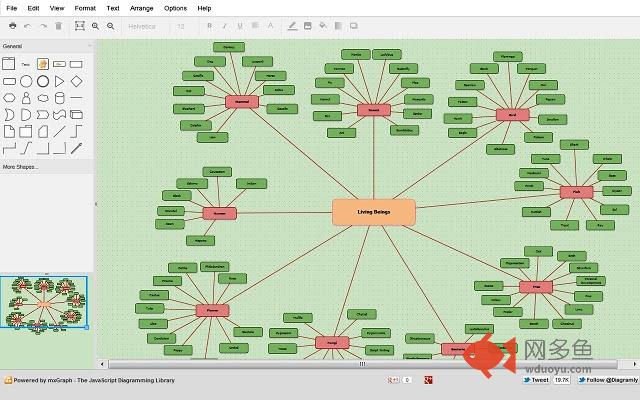Select the tape (wavy) shape

[60, 115]
